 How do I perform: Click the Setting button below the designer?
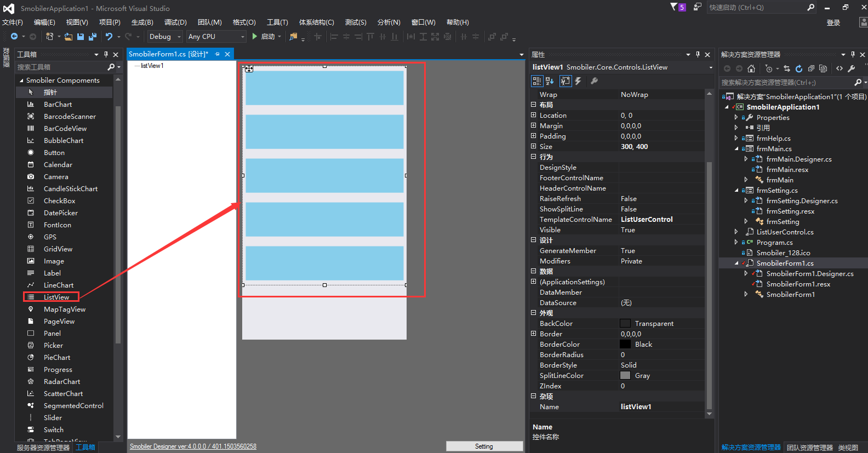pos(484,446)
